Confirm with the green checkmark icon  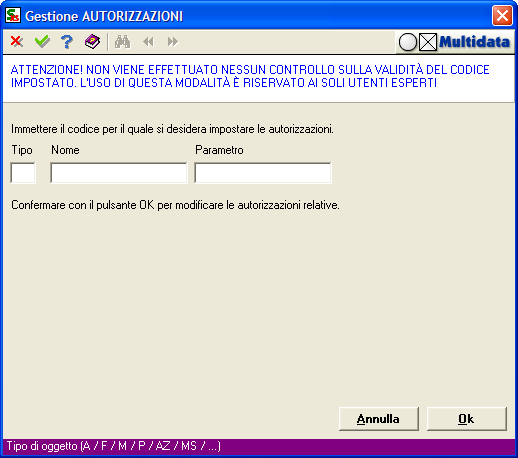coord(42,42)
